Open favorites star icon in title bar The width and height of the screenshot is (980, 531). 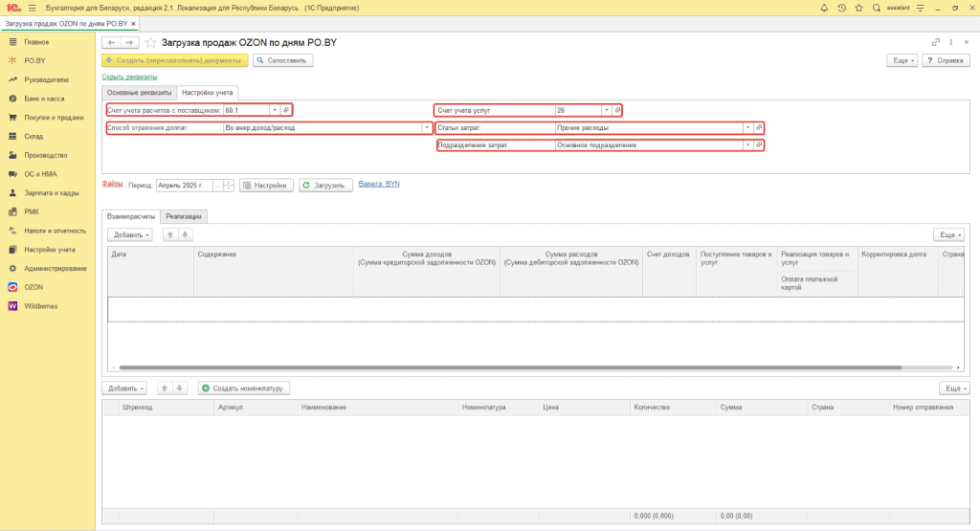click(858, 8)
